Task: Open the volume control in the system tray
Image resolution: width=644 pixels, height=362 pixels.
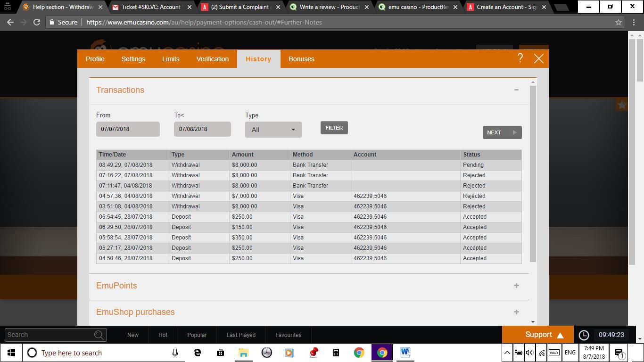Action: point(529,353)
